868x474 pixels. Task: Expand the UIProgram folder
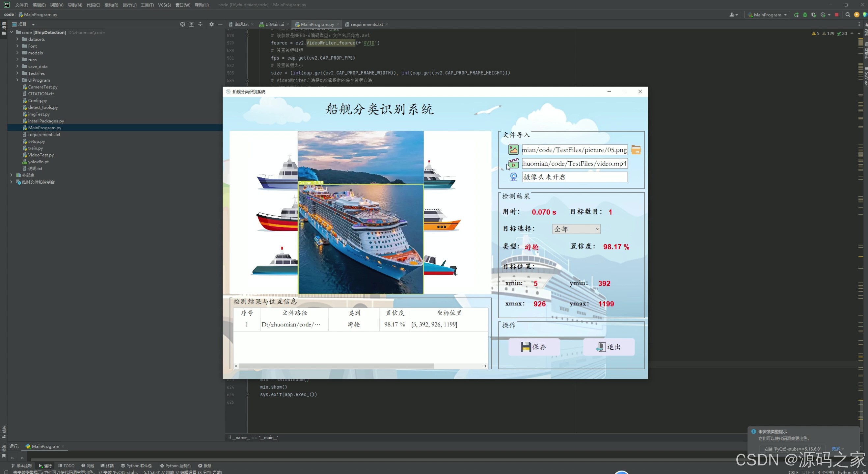(x=17, y=80)
